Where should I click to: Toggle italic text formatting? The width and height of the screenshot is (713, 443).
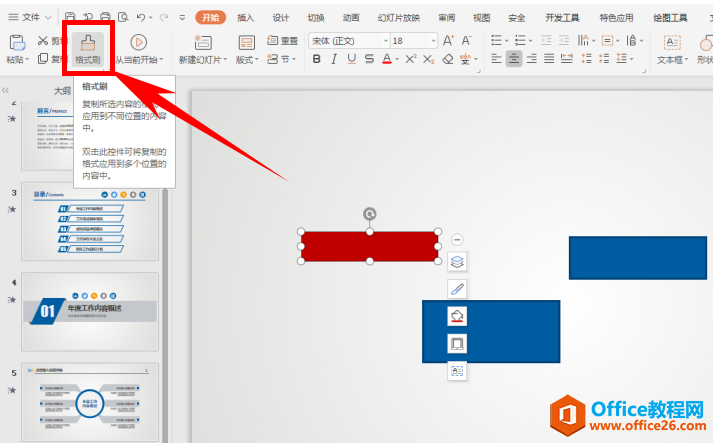(x=334, y=59)
